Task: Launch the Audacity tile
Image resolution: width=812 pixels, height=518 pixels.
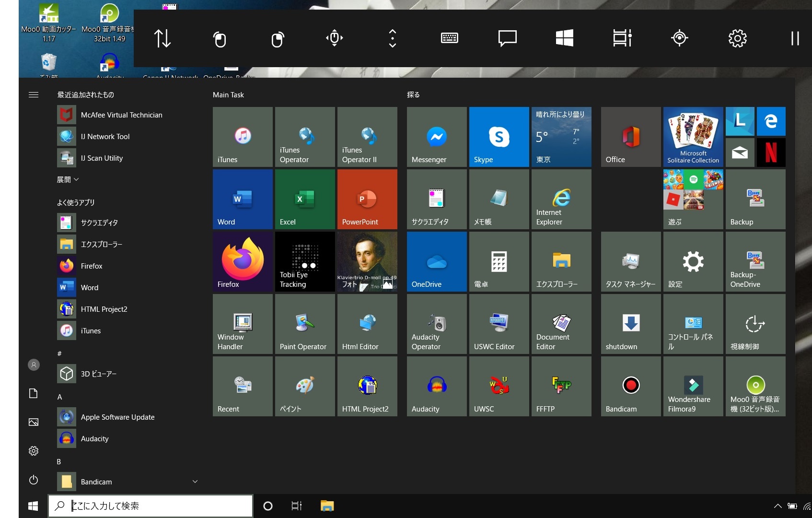Action: click(x=437, y=386)
